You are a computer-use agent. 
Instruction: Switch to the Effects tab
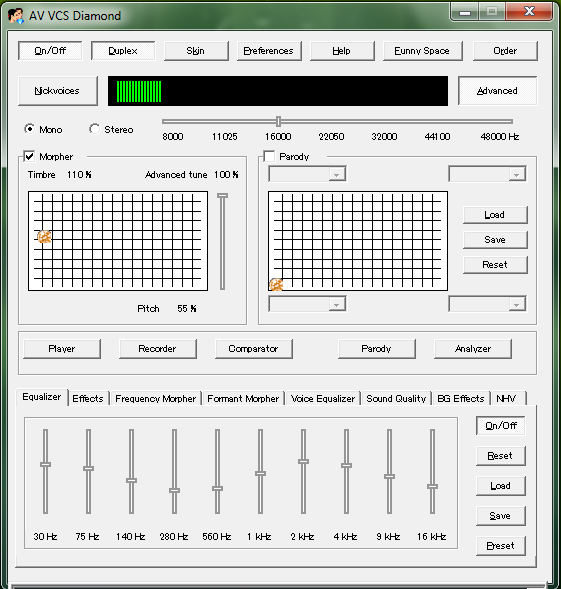click(x=88, y=399)
